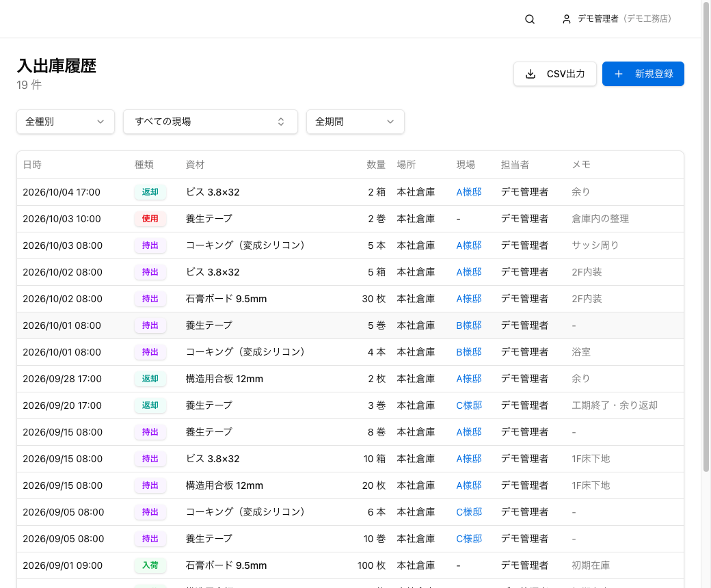This screenshot has height=588, width=711.
Task: Open A様邸 link in コーキング 5 本 row
Action: (469, 245)
